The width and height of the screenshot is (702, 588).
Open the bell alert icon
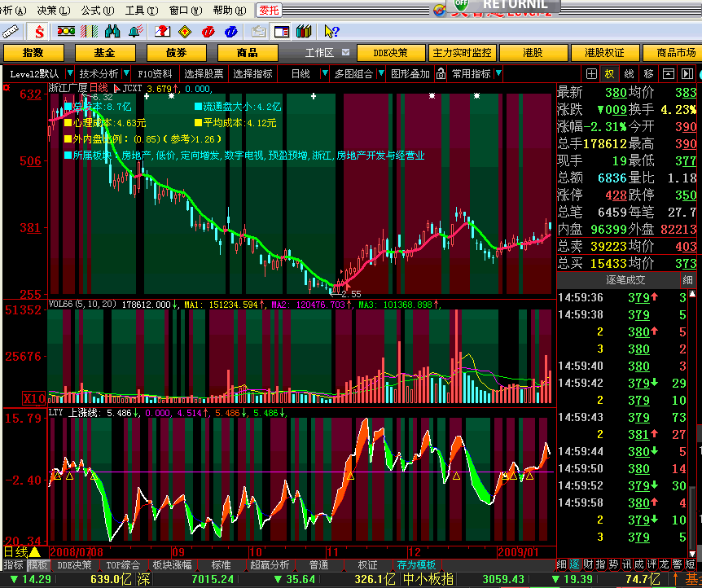click(x=136, y=31)
